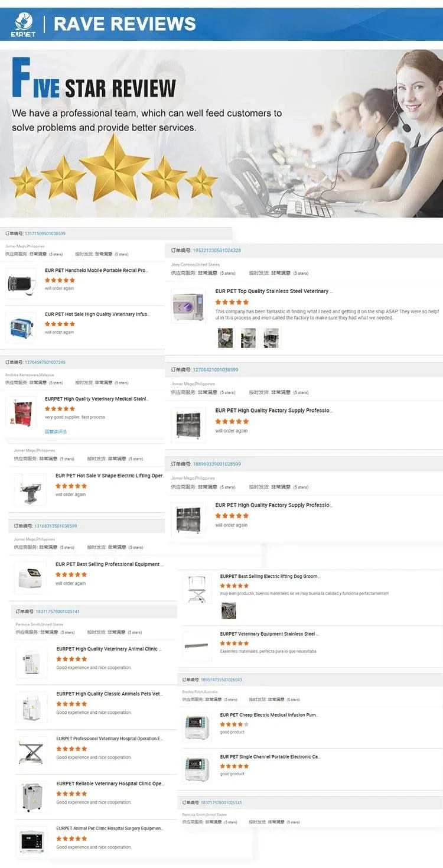Viewport: 443px width, 868px height.
Task: Open order number 13171509501038599 link
Action: 45,233
